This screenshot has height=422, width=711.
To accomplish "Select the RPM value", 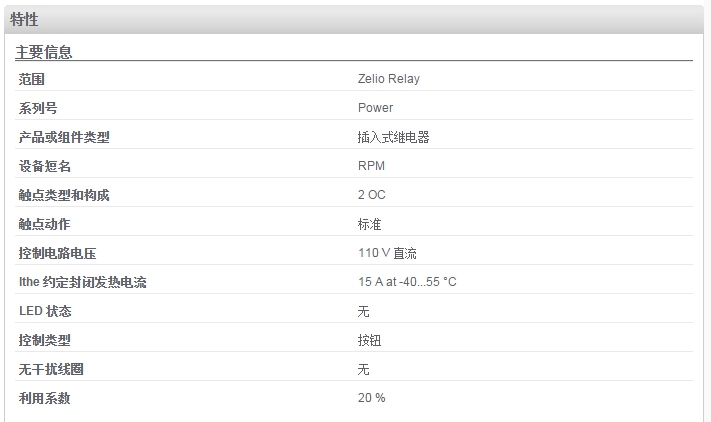I will coord(371,166).
